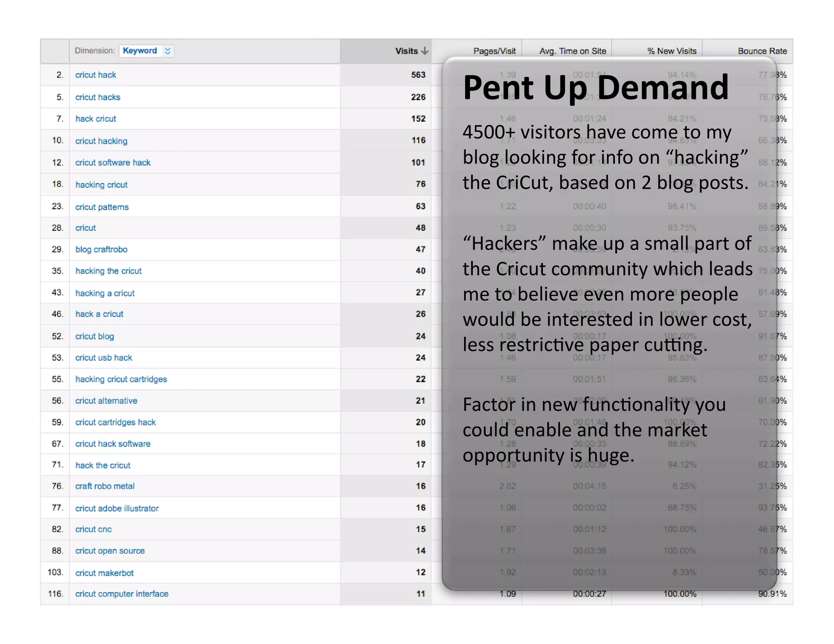Open the 'cricut adobe illustrator' keyword link
This screenshot has height=644, width=834.
coord(117,508)
